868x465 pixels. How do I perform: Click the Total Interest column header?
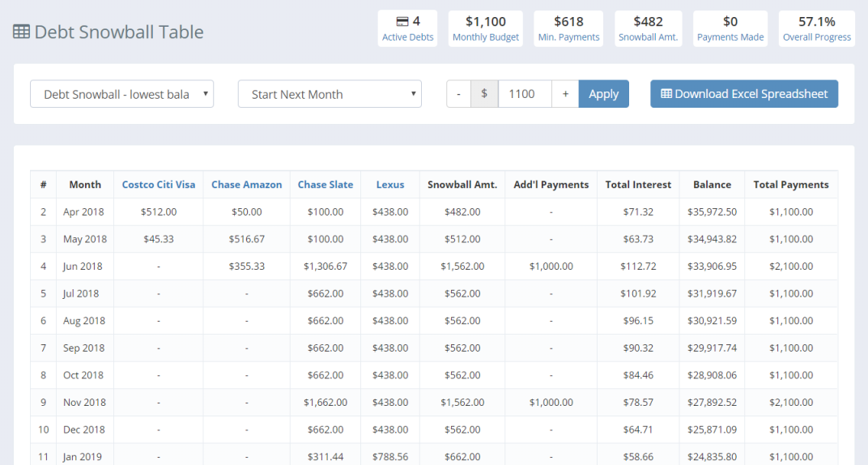coord(638,185)
